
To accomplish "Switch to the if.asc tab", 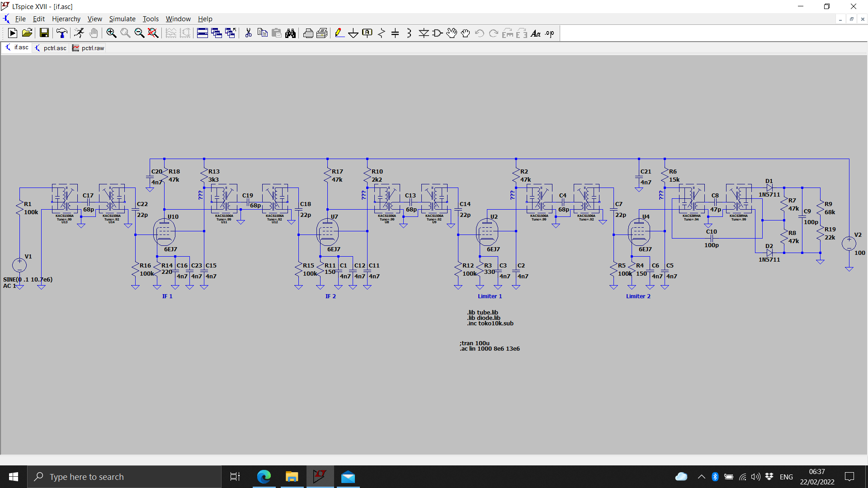I will pos(17,47).
